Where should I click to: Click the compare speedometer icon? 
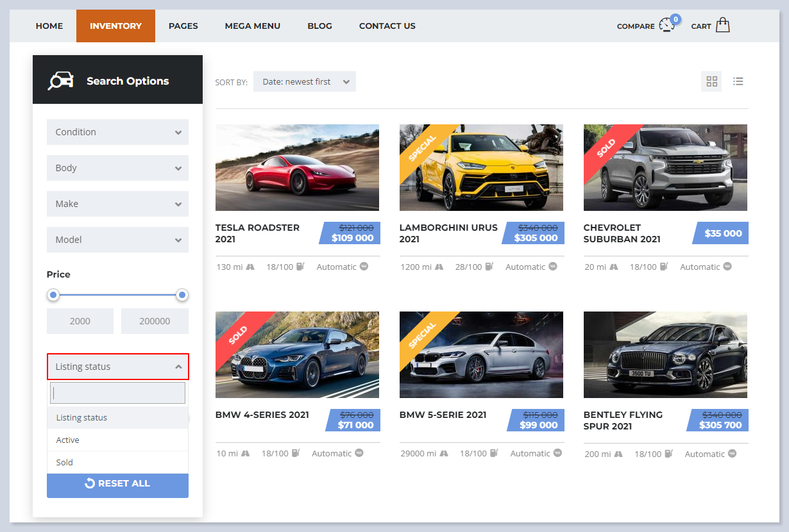pos(667,25)
